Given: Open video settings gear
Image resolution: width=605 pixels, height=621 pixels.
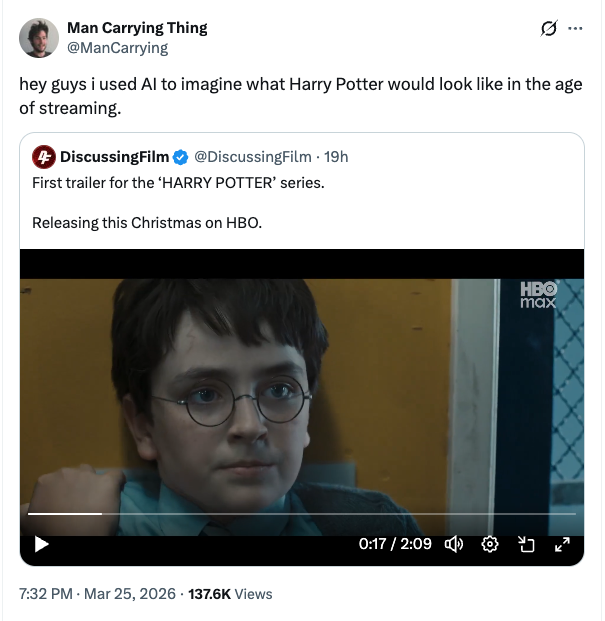Looking at the screenshot, I should tap(490, 545).
